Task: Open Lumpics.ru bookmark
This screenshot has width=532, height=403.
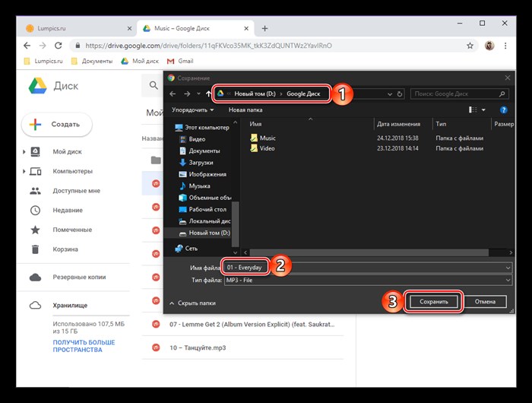Action: pyautogui.click(x=43, y=61)
